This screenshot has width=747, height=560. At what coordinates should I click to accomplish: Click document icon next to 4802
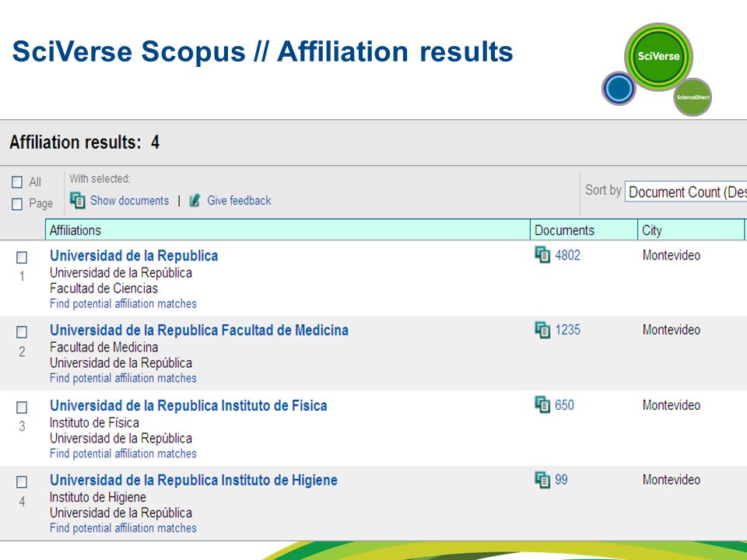(x=542, y=255)
